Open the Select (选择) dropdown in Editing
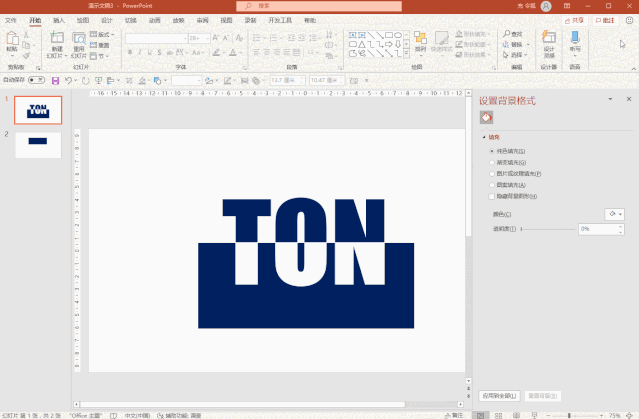Screen dimensions: 639x419 [515, 55]
